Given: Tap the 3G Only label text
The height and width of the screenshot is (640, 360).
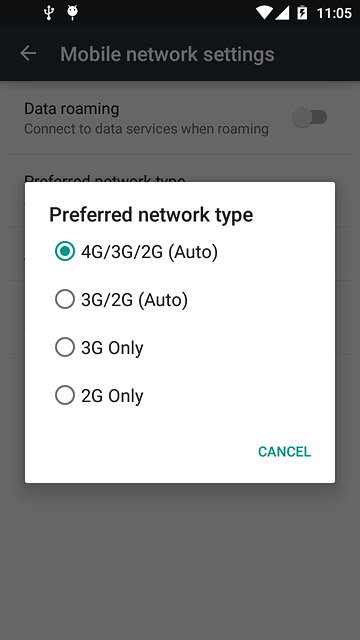Looking at the screenshot, I should (x=112, y=348).
